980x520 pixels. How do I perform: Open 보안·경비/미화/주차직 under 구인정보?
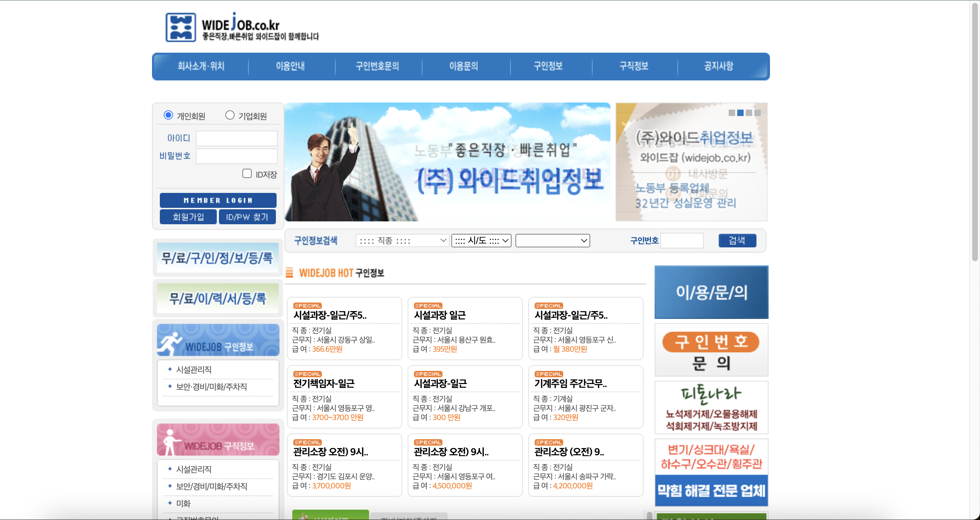pyautogui.click(x=211, y=387)
